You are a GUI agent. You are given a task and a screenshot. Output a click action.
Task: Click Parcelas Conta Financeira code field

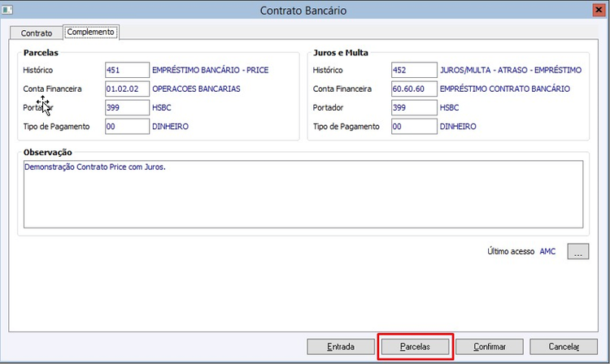click(x=127, y=89)
